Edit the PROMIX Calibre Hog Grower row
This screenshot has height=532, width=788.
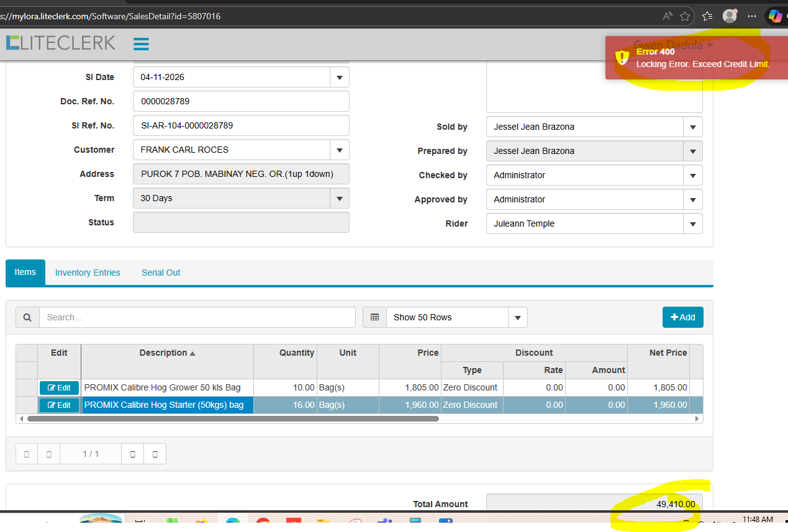coord(59,388)
